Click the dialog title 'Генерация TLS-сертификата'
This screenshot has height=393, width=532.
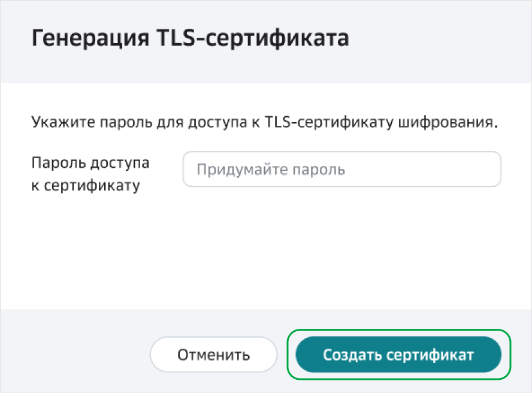tap(190, 39)
